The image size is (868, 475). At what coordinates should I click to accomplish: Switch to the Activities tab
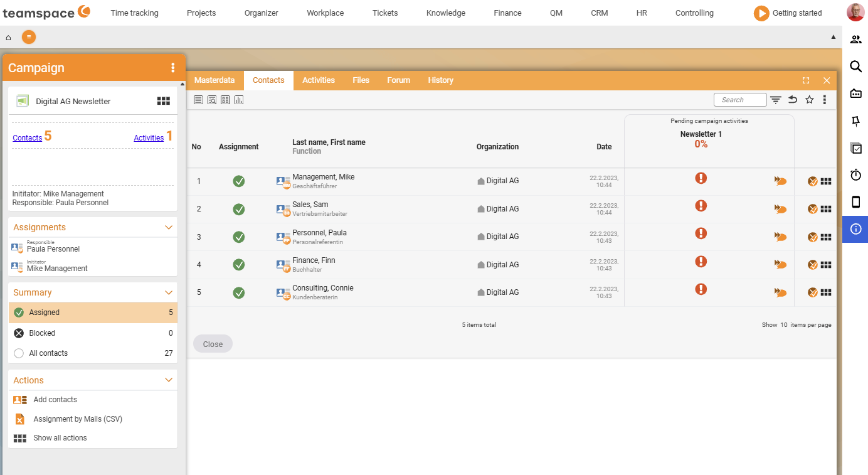(319, 80)
